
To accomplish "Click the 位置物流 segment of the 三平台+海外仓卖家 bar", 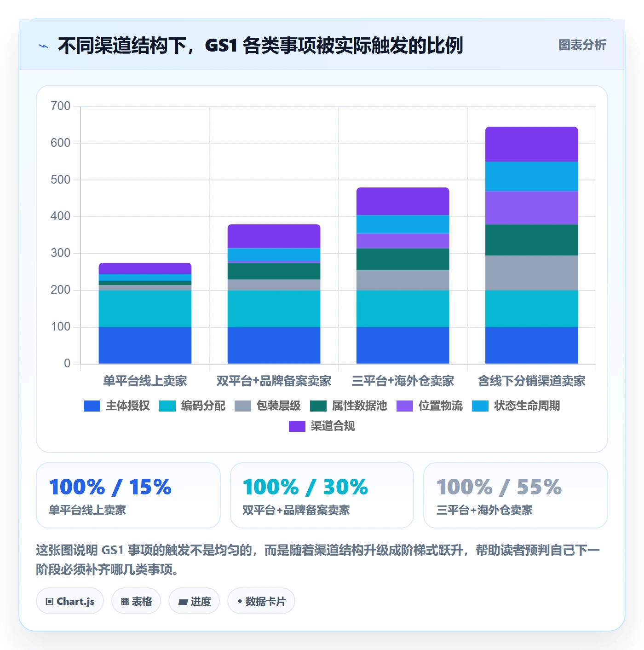I will coord(403,241).
